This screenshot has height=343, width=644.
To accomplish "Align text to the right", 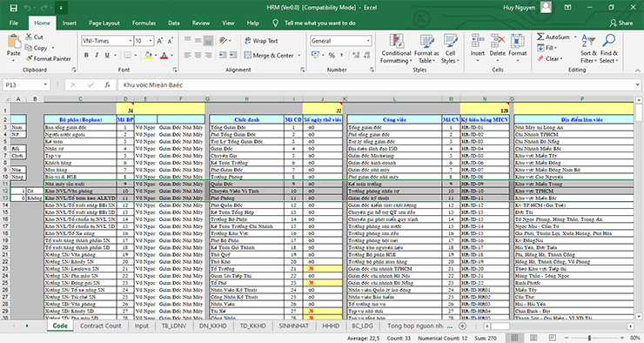I will pyautogui.click(x=208, y=55).
